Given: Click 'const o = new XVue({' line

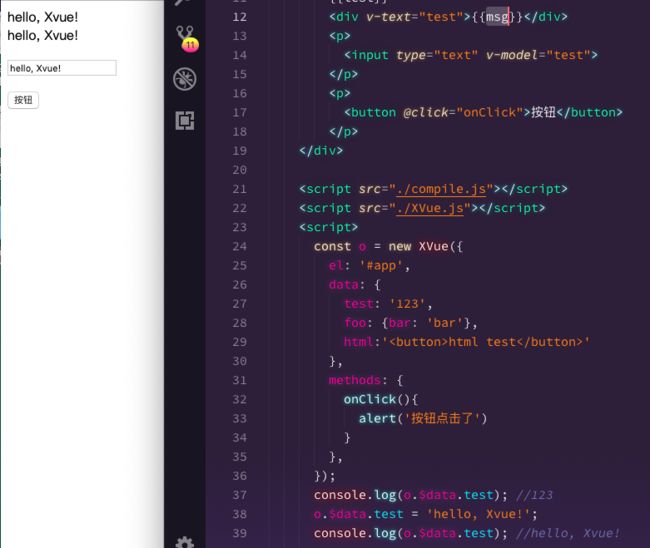Looking at the screenshot, I should pos(388,246).
